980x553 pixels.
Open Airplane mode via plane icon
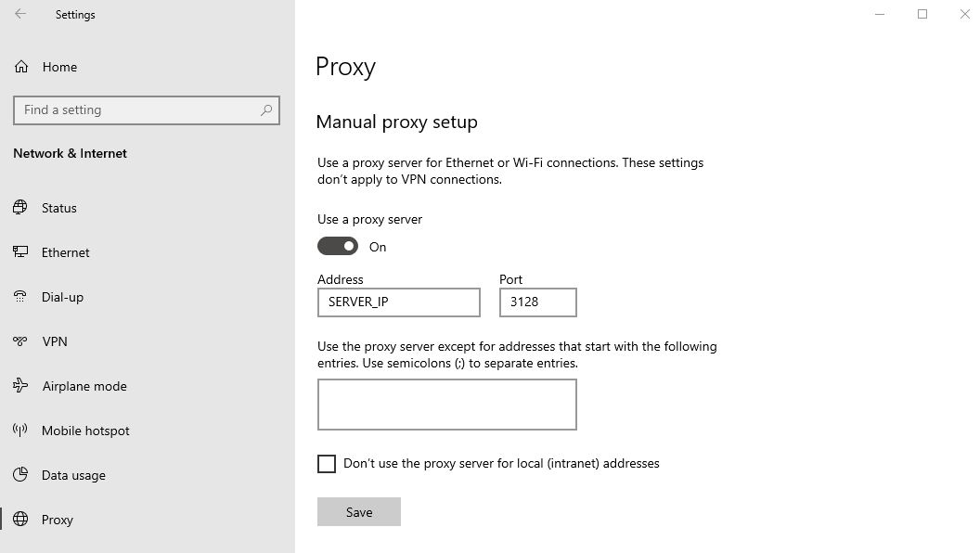click(x=20, y=386)
